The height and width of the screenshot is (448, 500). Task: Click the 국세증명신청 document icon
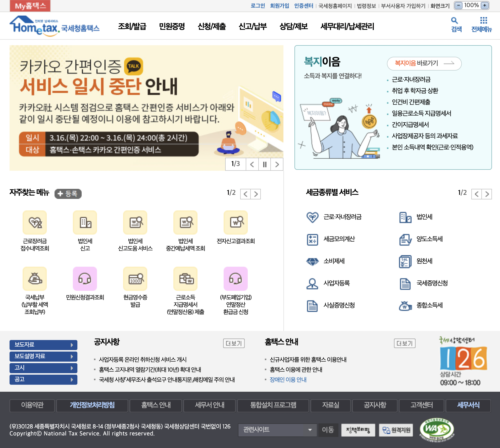[x=405, y=284]
